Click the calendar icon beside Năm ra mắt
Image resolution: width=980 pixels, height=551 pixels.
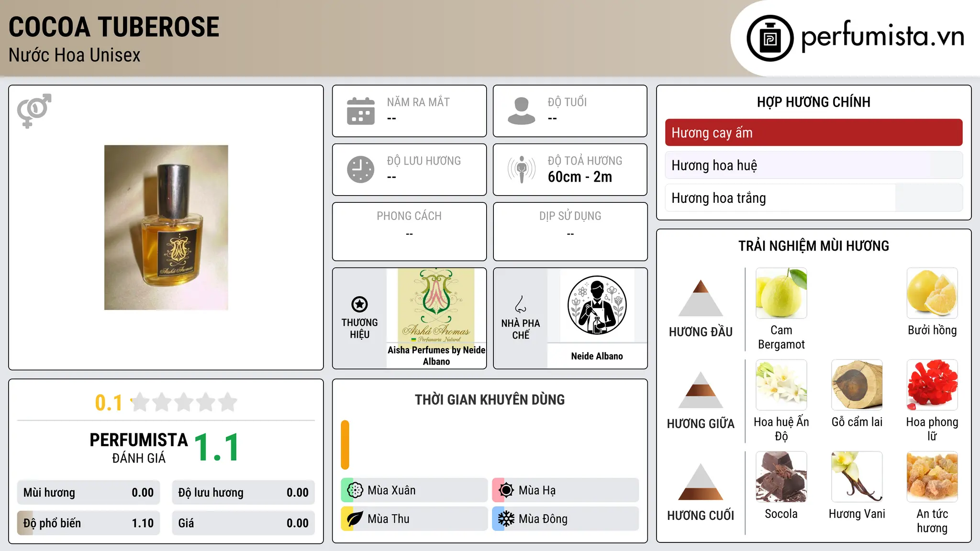[361, 111]
